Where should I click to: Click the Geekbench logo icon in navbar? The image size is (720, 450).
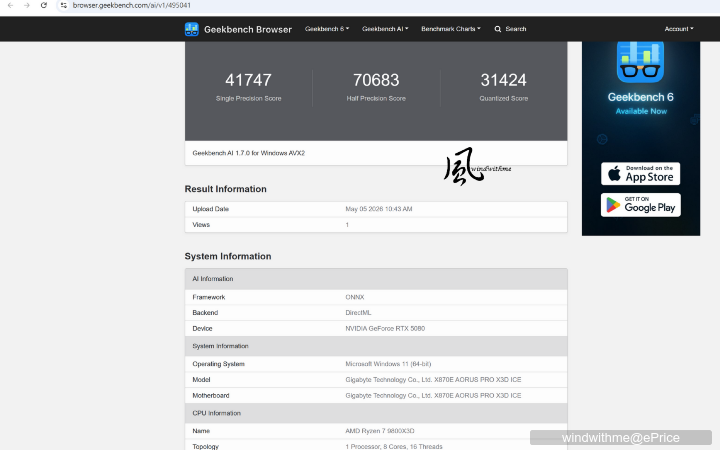(x=191, y=29)
